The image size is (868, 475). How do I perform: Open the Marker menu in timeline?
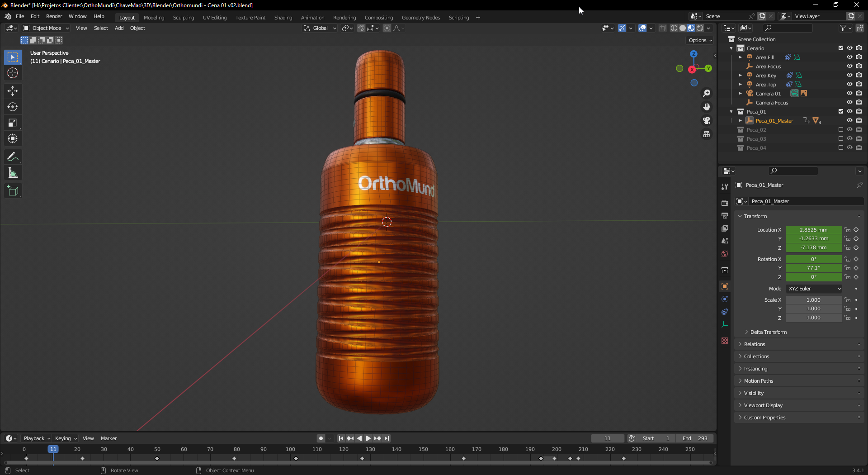108,438
